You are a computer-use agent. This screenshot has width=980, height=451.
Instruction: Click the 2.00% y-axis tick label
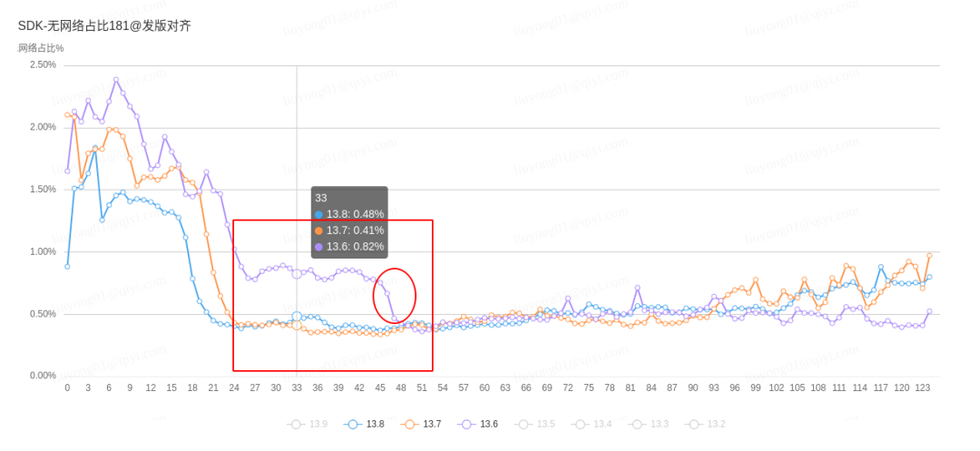[x=44, y=127]
